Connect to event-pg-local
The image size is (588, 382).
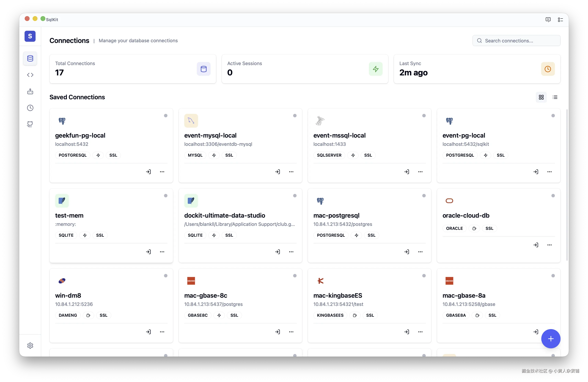536,172
